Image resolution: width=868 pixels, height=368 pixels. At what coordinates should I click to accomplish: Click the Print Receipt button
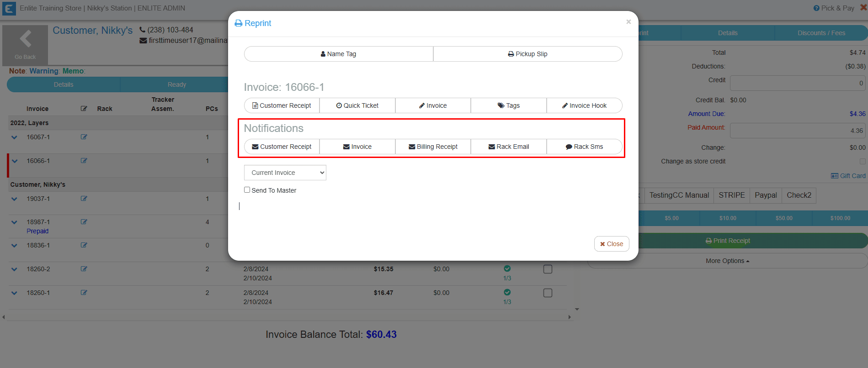(728, 241)
